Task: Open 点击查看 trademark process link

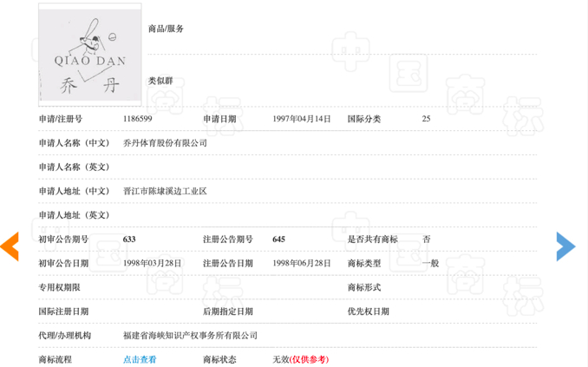Action: coord(140,359)
